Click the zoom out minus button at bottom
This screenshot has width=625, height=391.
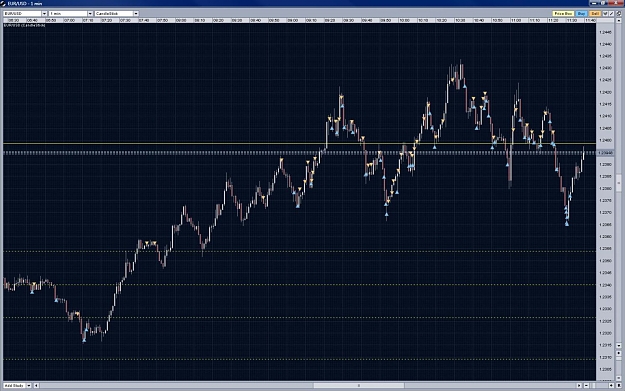(586, 385)
